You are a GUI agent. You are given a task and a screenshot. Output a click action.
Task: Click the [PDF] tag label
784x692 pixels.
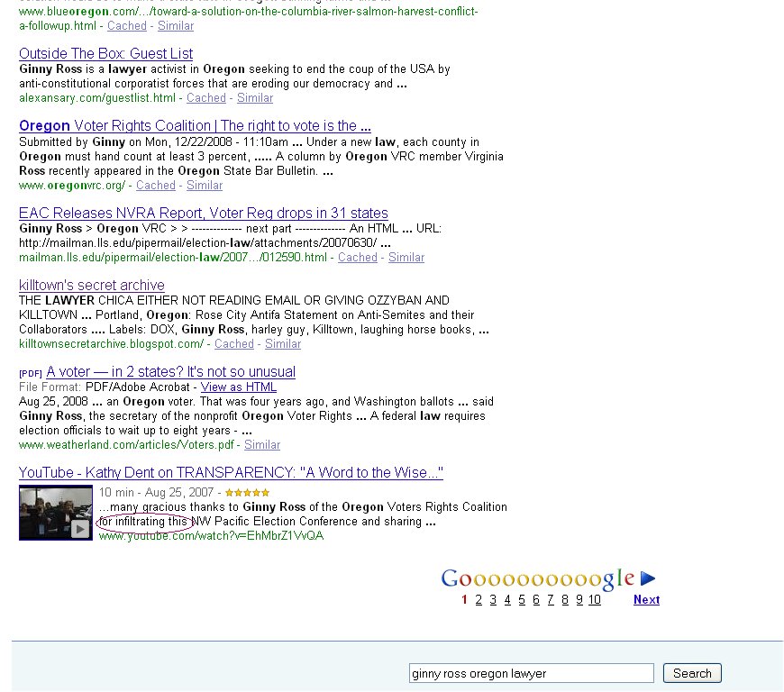pos(30,374)
